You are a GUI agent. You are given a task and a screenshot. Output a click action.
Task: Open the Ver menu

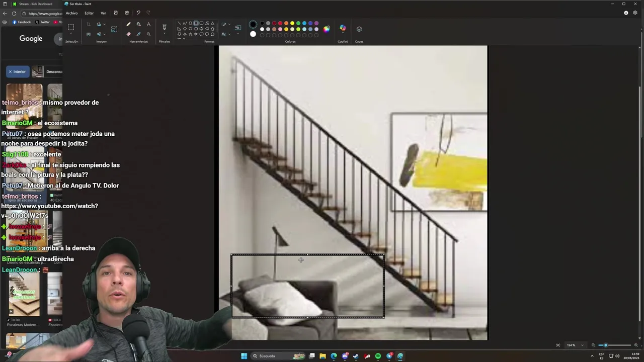[x=103, y=13]
